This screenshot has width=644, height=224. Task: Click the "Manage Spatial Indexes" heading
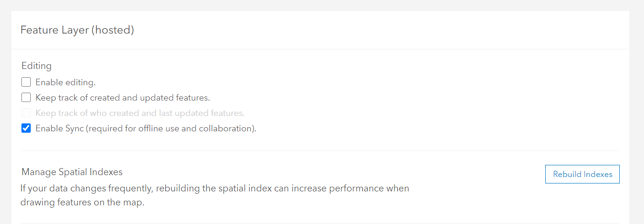pyautogui.click(x=72, y=172)
